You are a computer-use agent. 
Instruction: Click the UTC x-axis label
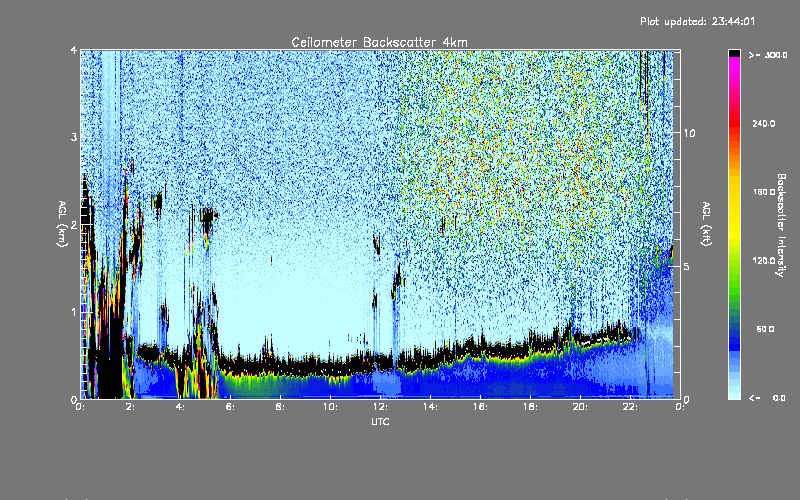pyautogui.click(x=380, y=421)
